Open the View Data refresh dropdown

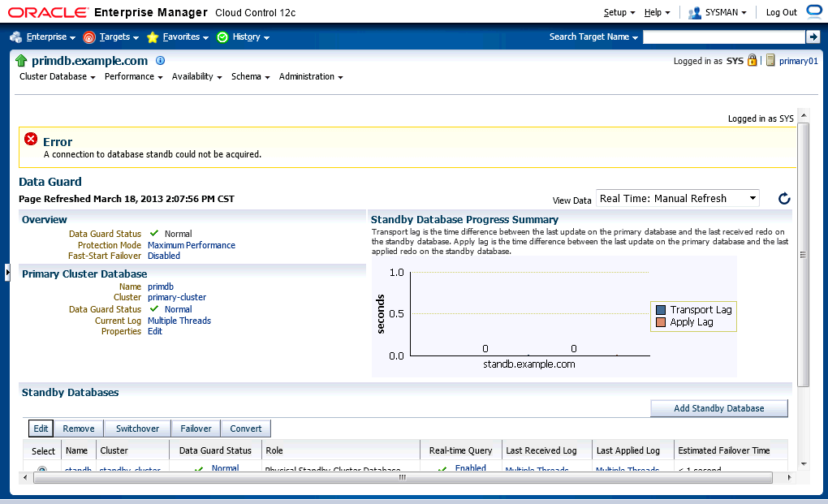678,198
